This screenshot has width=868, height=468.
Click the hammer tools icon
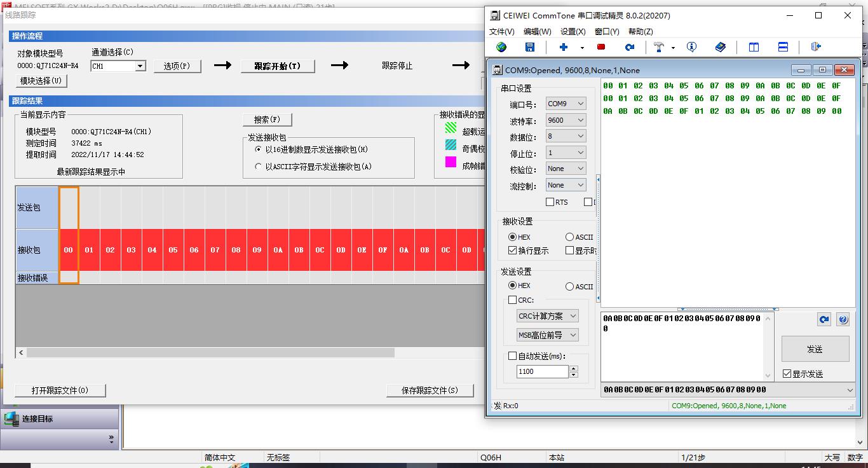pos(659,47)
